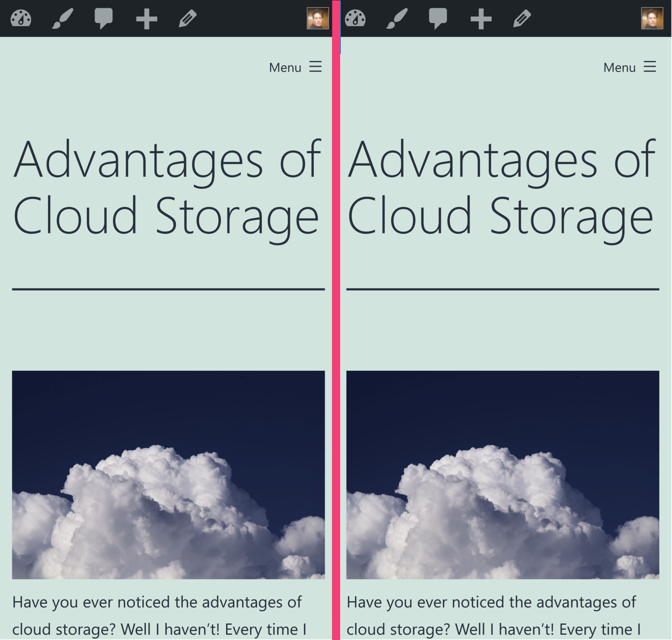Open Customize brush icon in left pane
The width and height of the screenshot is (672, 640).
62,19
